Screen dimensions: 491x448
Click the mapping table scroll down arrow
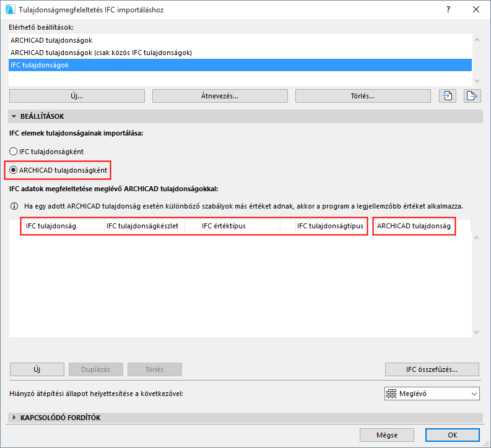coord(476,332)
